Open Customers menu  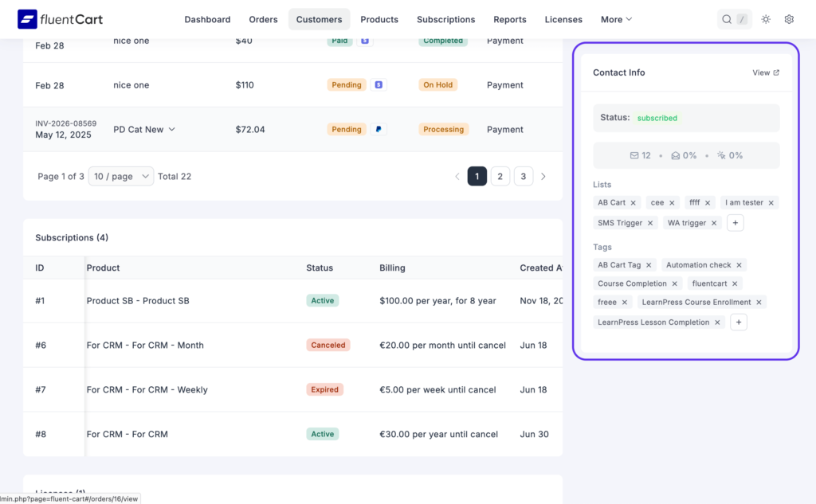319,19
